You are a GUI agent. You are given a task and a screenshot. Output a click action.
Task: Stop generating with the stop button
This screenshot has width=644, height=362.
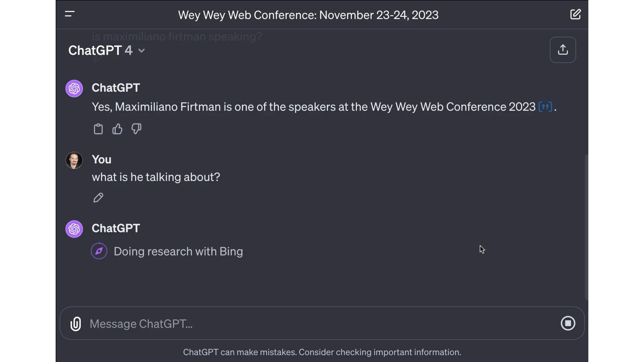click(568, 323)
